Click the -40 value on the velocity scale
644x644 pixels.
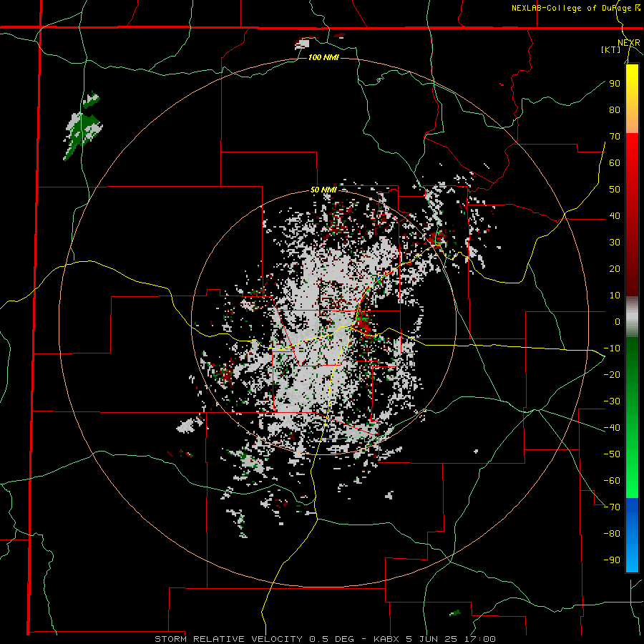pyautogui.click(x=612, y=428)
